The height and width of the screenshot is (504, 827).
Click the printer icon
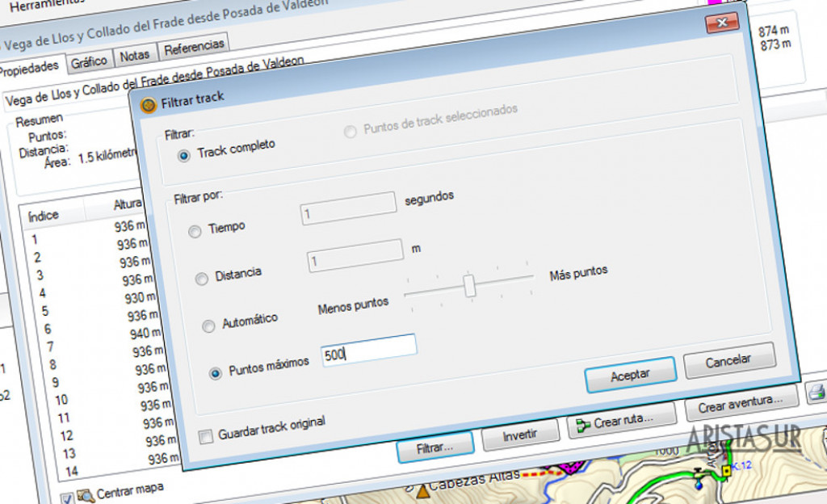[x=817, y=392]
